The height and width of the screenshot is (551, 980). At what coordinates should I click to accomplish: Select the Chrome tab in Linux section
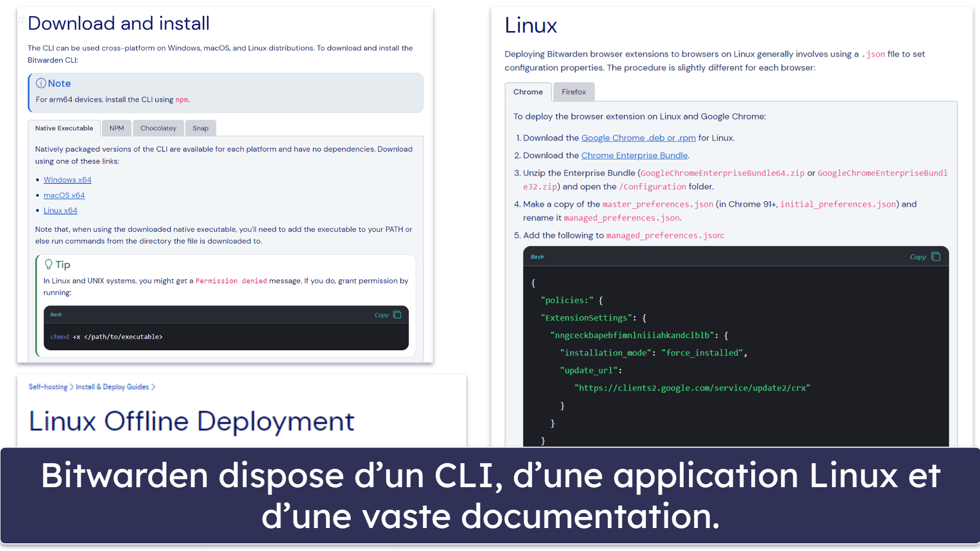pos(528,92)
